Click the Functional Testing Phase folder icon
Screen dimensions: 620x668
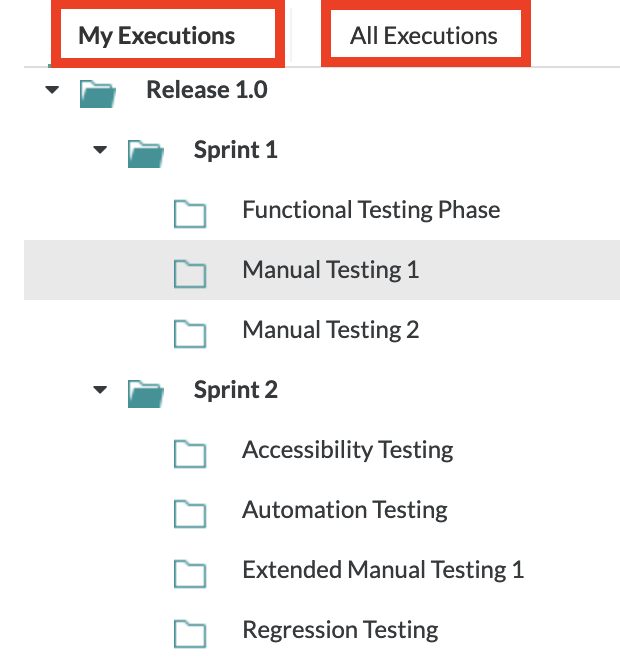pyautogui.click(x=190, y=212)
